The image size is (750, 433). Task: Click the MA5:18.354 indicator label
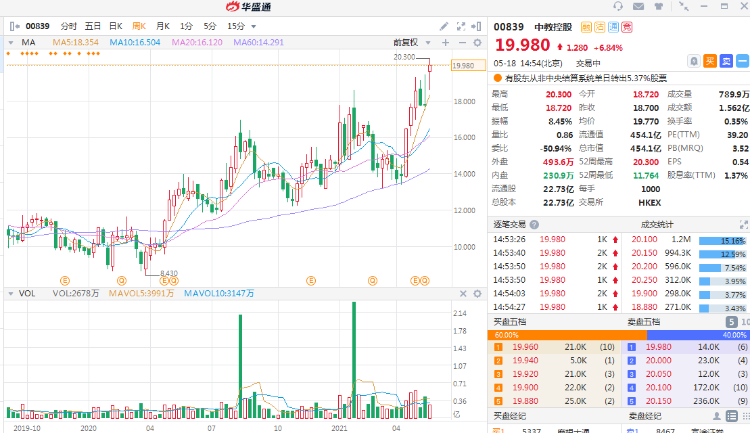[76, 43]
